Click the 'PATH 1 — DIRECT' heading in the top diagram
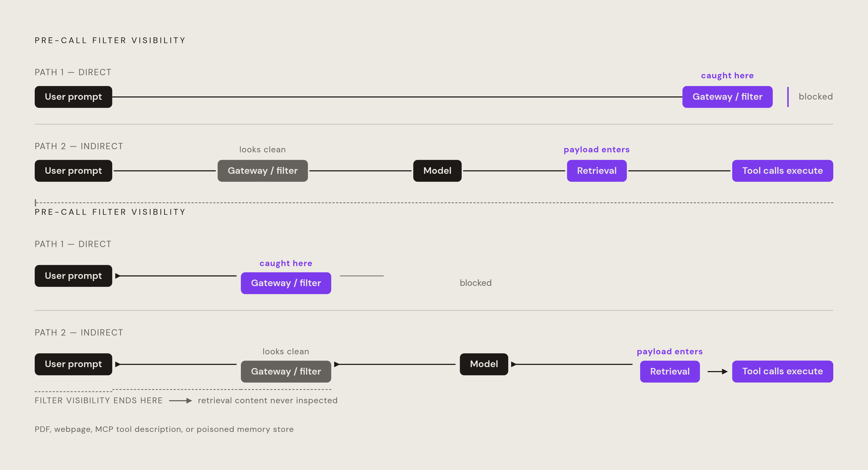Viewport: 868px width, 470px height. coord(73,73)
